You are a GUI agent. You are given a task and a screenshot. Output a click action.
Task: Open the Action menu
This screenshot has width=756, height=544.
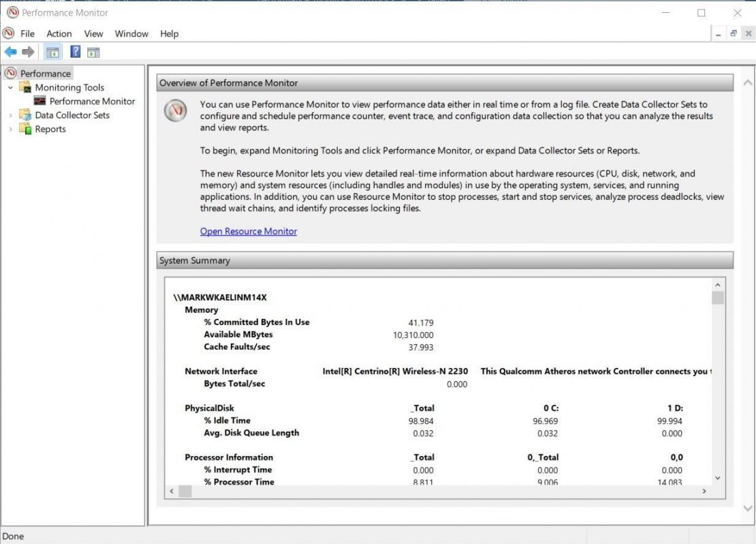point(59,33)
